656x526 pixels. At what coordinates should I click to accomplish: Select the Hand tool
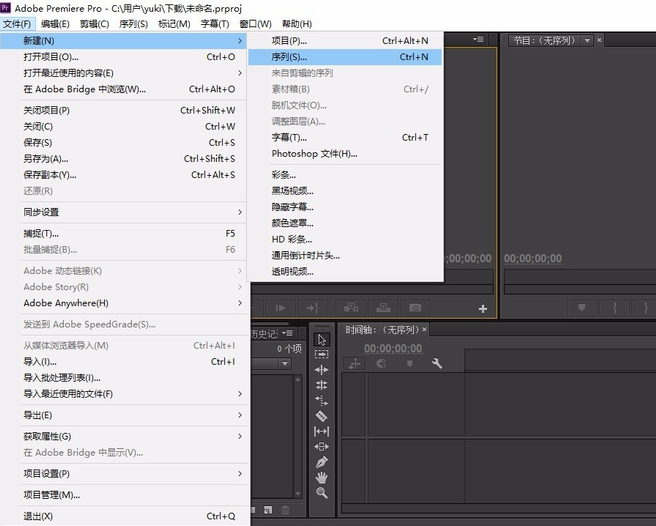coord(321,477)
